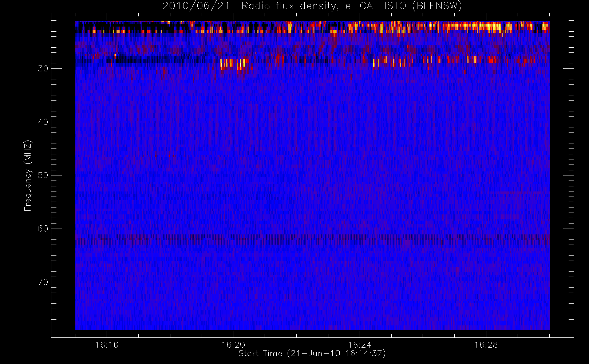Click the 50 frequency tick label
The width and height of the screenshot is (589, 364).
tap(43, 175)
